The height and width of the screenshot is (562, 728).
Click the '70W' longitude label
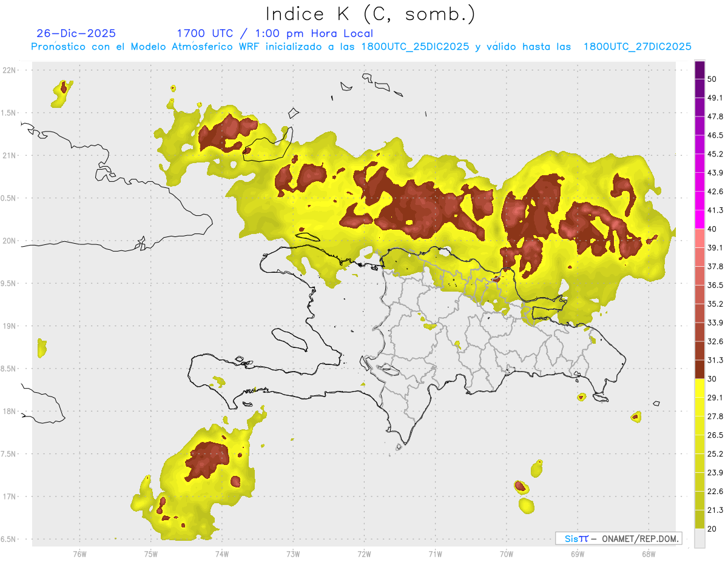click(507, 554)
